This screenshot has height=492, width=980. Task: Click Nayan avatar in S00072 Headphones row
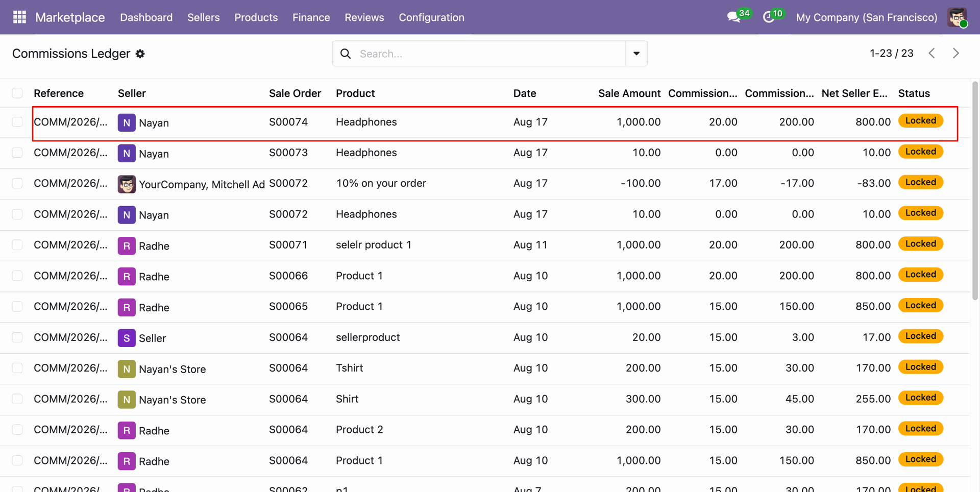coord(127,215)
